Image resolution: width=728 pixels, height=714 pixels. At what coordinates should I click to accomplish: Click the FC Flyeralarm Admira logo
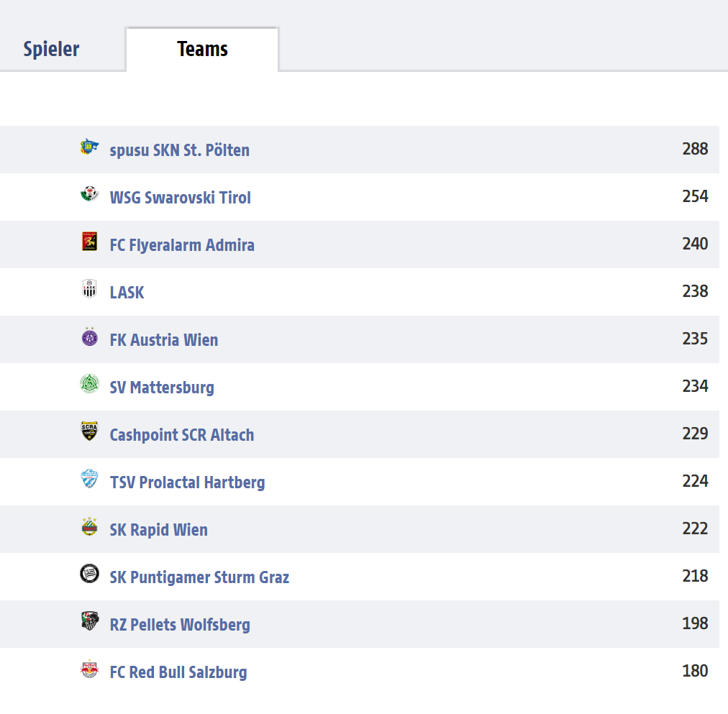tap(89, 242)
